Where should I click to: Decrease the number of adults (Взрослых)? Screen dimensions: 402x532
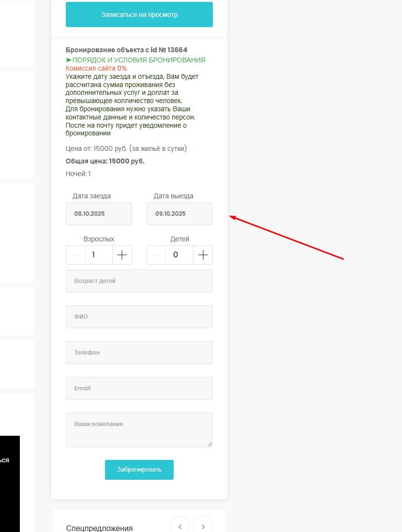pos(75,255)
